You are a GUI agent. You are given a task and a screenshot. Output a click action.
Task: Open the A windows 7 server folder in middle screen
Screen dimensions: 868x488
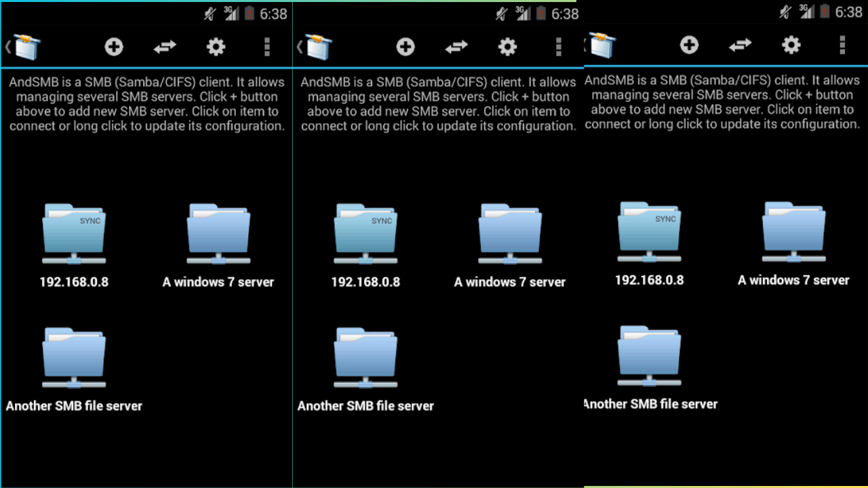(510, 234)
